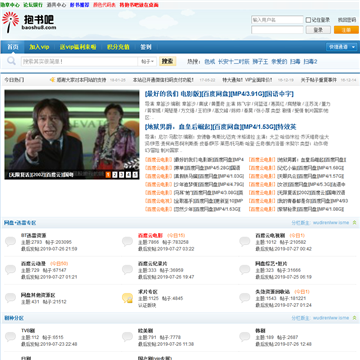Screen dimensions: 360x360
Task: Click the bubble icon next to 百度云纪录片
Action: pyautogui.click(x=127, y=270)
